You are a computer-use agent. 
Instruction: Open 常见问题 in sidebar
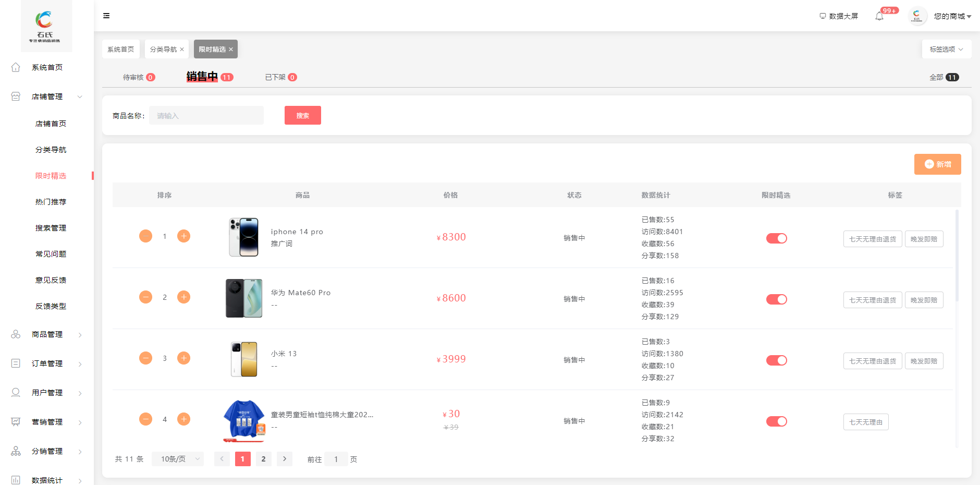51,254
